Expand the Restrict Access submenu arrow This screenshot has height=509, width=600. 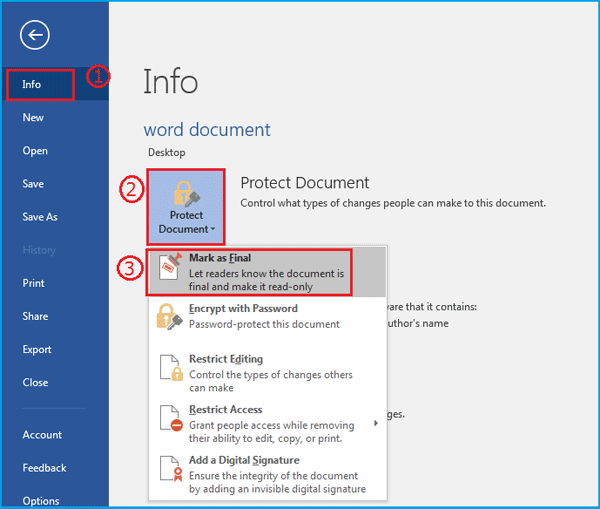click(376, 423)
